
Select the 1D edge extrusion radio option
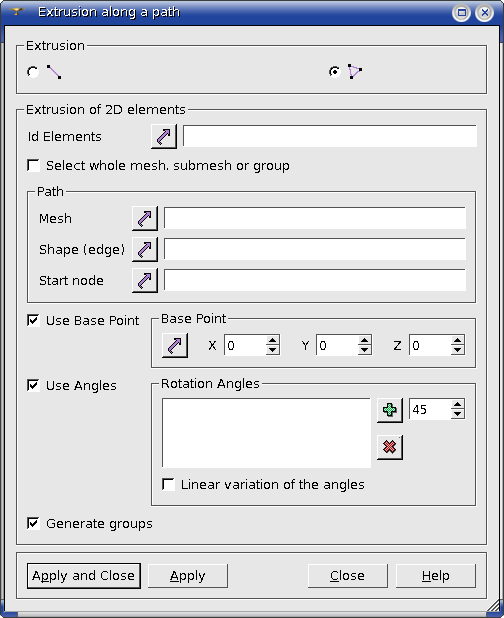33,72
